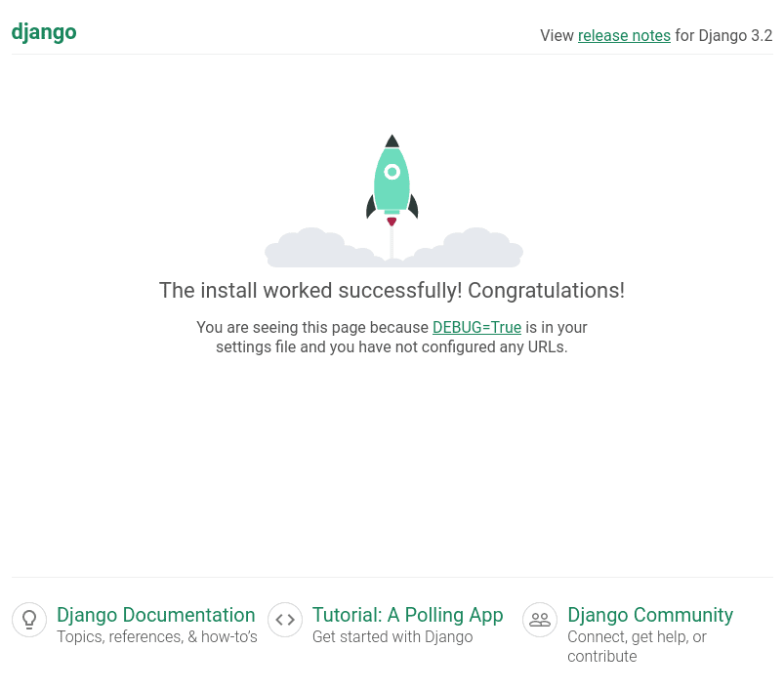Click 'for Django 3.2' version text

[x=723, y=35]
